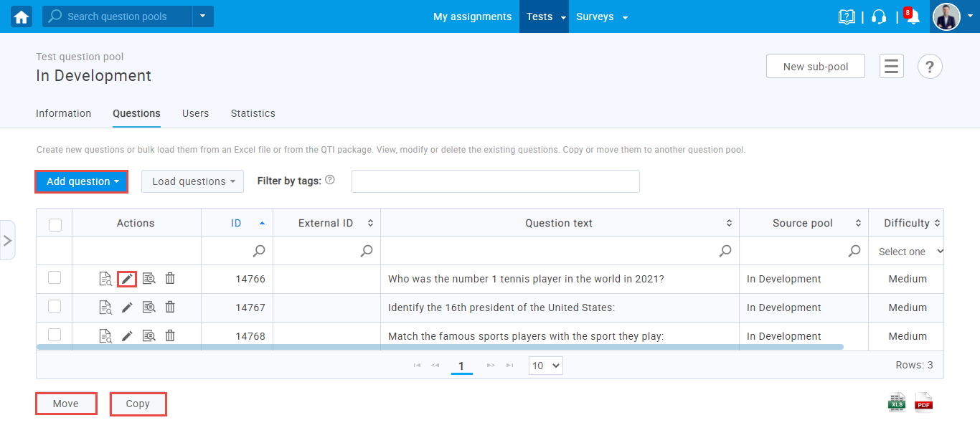Toggle the select-all header checkbox
This screenshot has width=980, height=448.
[x=55, y=224]
